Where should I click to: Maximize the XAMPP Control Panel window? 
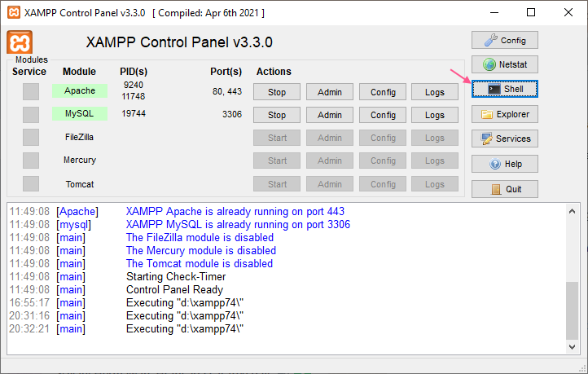[531, 12]
